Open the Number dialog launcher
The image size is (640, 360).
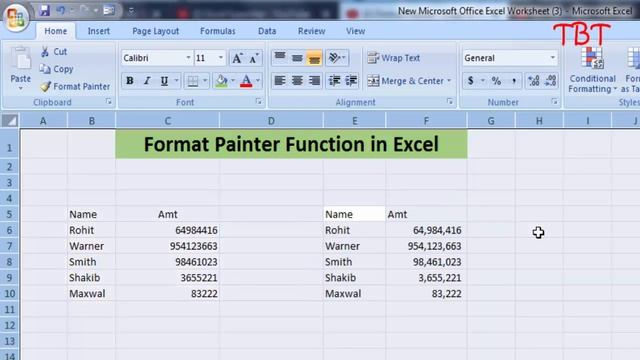[x=554, y=102]
